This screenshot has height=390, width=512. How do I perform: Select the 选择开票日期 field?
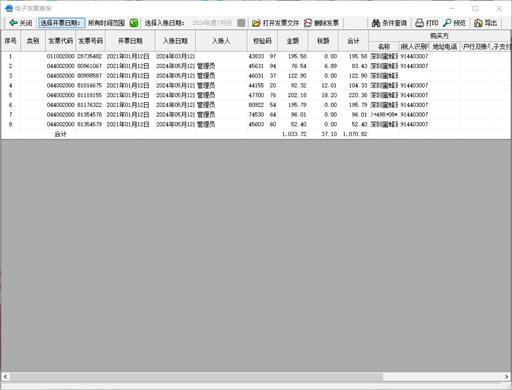[x=62, y=23]
